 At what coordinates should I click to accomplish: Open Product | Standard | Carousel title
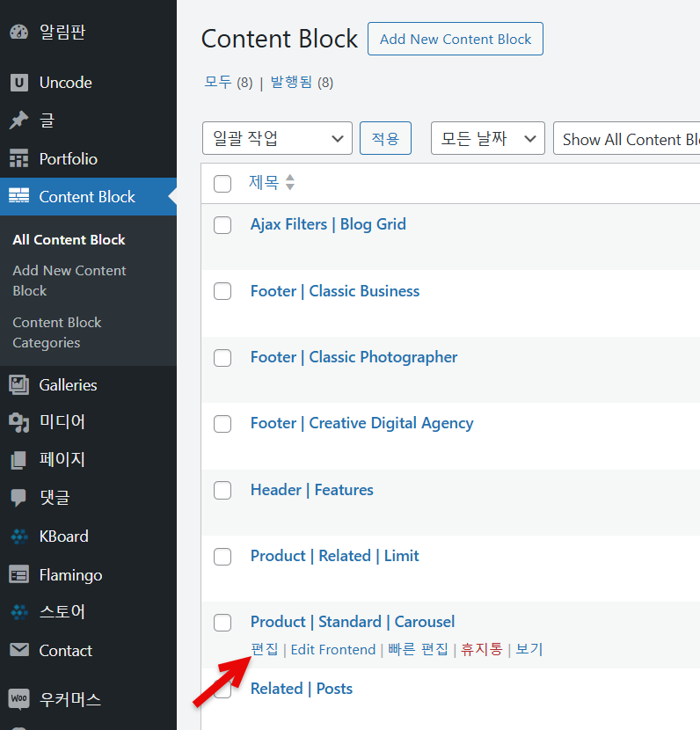(x=353, y=622)
